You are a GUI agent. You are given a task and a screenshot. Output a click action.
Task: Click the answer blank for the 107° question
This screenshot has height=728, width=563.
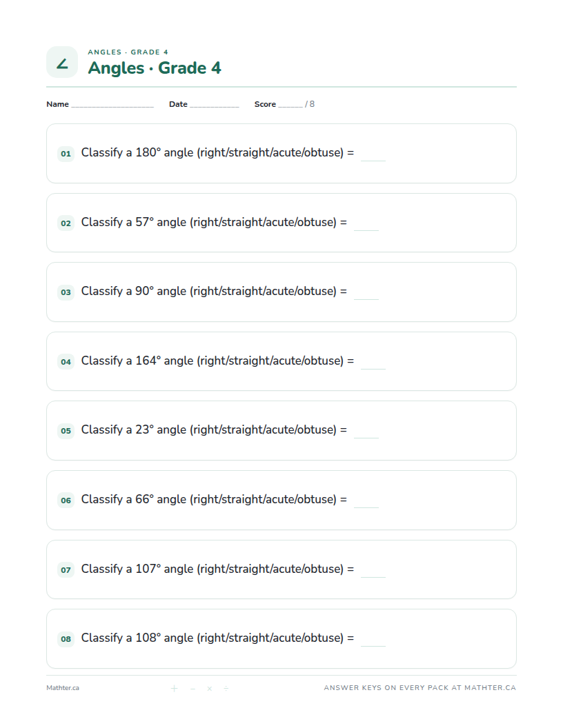coord(373,572)
